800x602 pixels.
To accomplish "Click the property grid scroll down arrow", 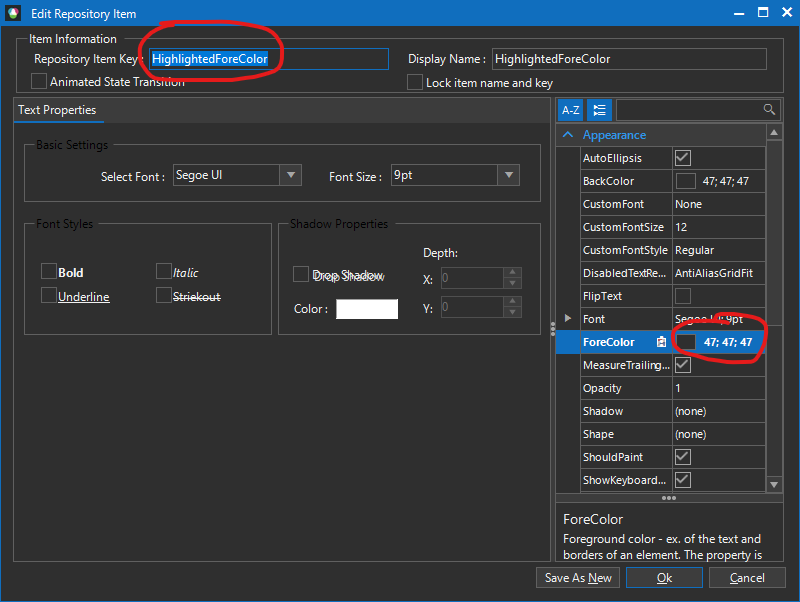I will tap(774, 484).
